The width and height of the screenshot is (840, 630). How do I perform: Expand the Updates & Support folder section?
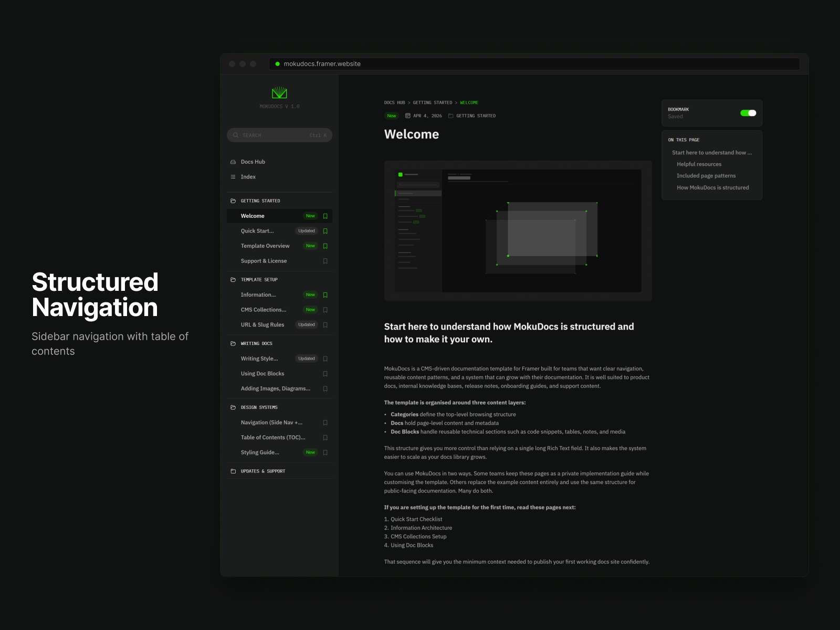click(x=279, y=471)
